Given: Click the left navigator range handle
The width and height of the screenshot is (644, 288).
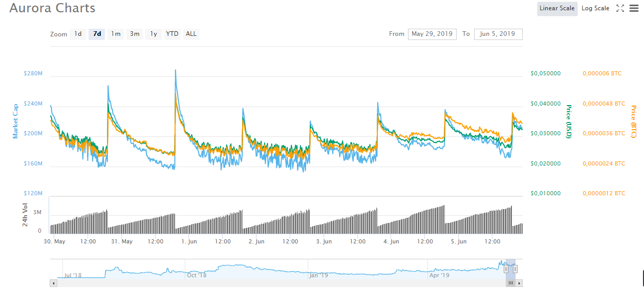Looking at the screenshot, I should click(x=506, y=269).
